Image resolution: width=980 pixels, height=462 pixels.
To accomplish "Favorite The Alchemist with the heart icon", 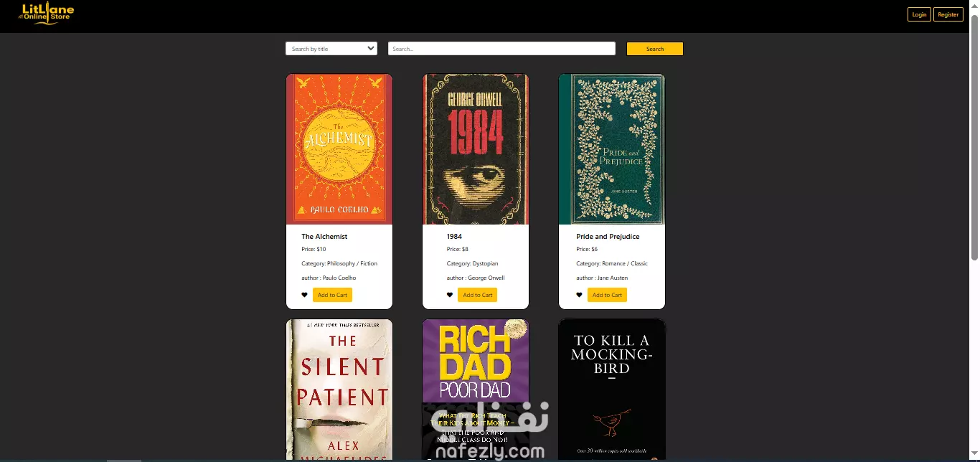I will click(x=304, y=295).
